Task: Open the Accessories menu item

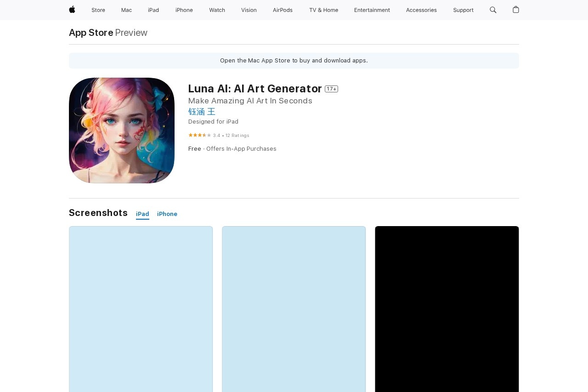Action: (421, 10)
